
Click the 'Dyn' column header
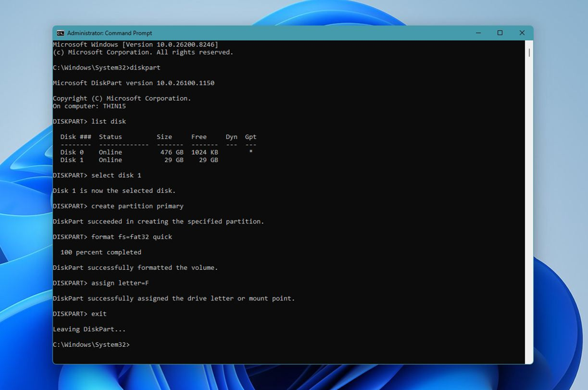tap(231, 137)
